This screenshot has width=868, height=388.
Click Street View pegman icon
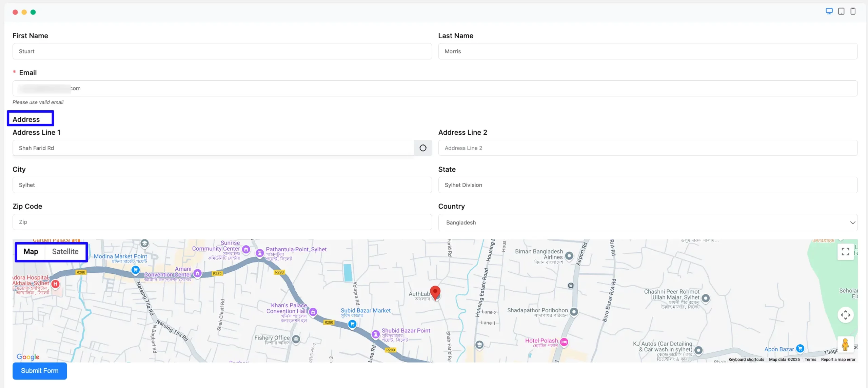[845, 344]
